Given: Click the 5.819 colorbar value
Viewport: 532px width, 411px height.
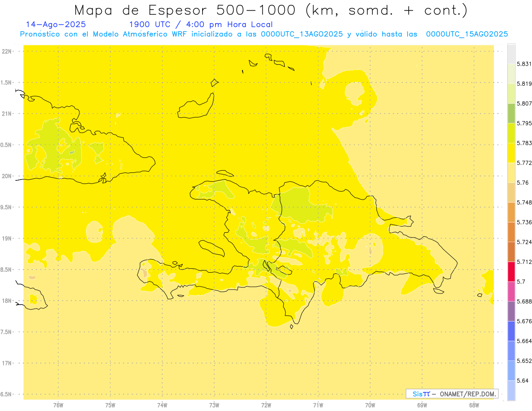Looking at the screenshot, I should pyautogui.click(x=524, y=84).
